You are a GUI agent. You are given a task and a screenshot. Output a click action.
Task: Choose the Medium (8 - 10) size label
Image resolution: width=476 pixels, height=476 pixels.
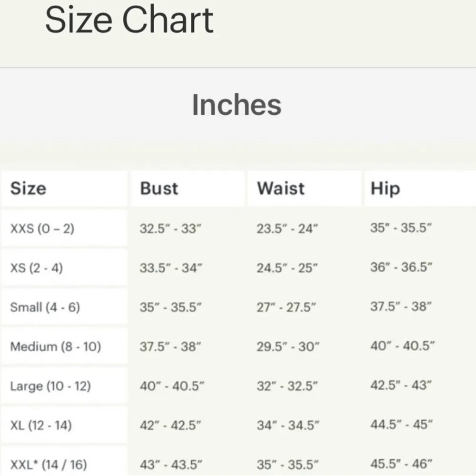tap(56, 347)
